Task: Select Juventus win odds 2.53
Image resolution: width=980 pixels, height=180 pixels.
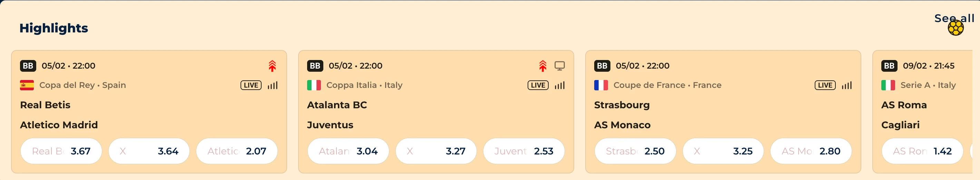Action: [523, 151]
